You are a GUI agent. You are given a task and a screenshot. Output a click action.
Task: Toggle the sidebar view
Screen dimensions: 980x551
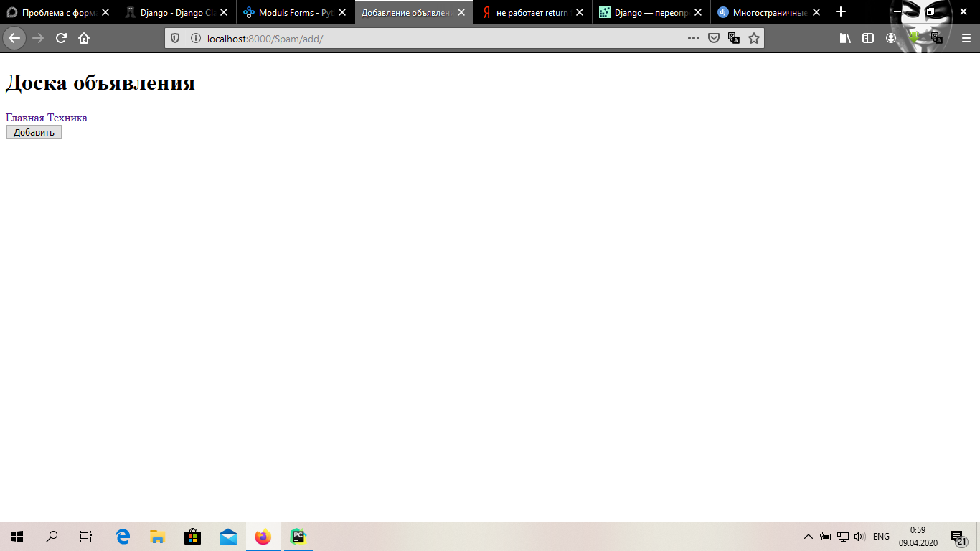[x=868, y=38]
